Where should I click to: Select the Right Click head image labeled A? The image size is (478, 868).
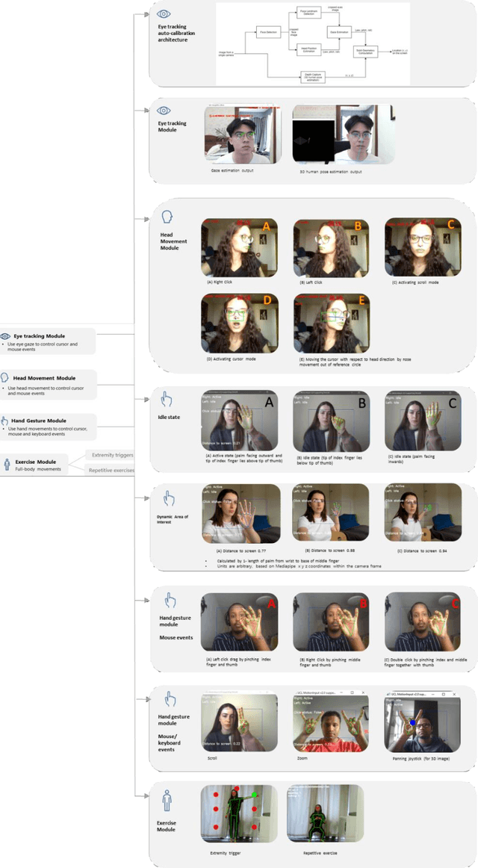tap(239, 247)
